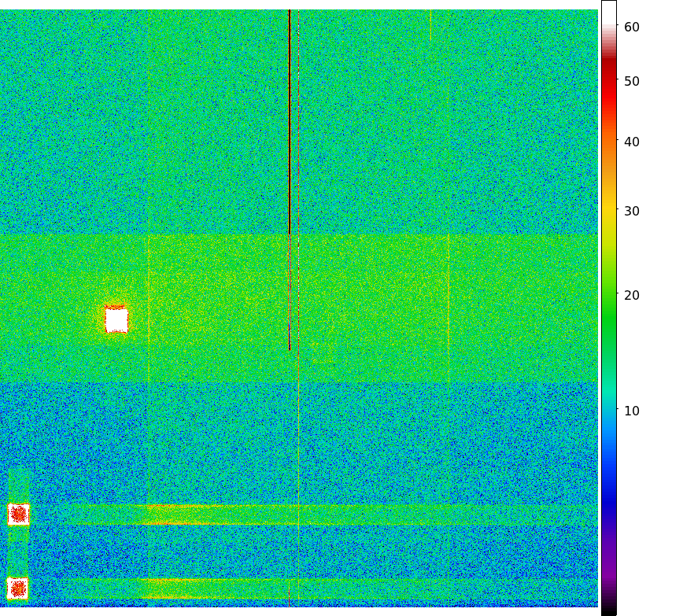
Task: Select the lower red-speckled square at bottom left
Action: tap(18, 588)
